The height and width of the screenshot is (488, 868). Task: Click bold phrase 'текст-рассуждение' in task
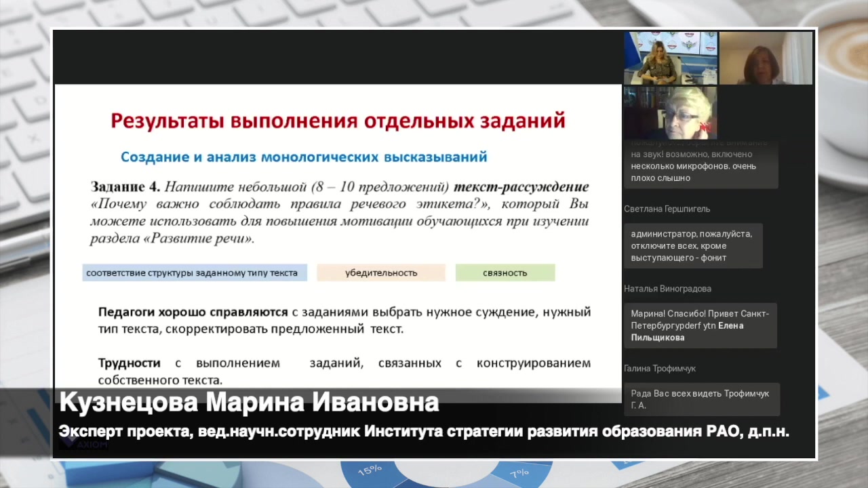tap(521, 186)
